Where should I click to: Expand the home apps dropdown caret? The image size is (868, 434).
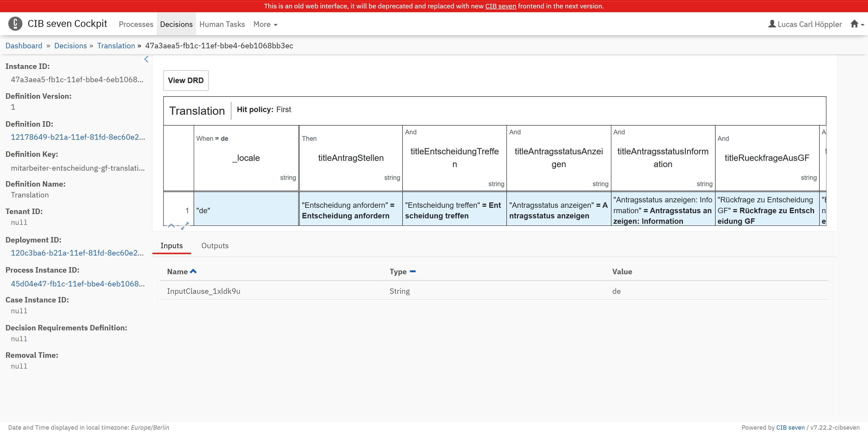click(863, 25)
